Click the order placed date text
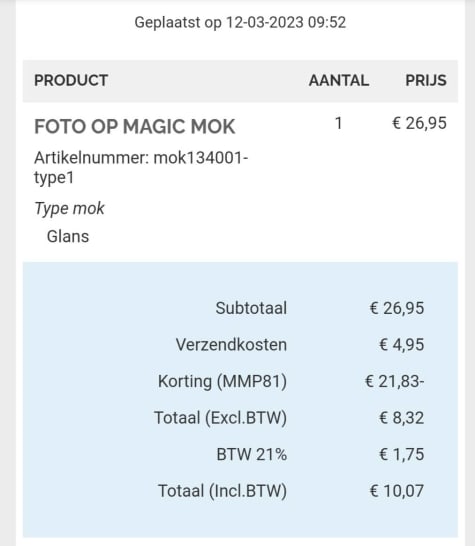The width and height of the screenshot is (475, 546). click(240, 23)
